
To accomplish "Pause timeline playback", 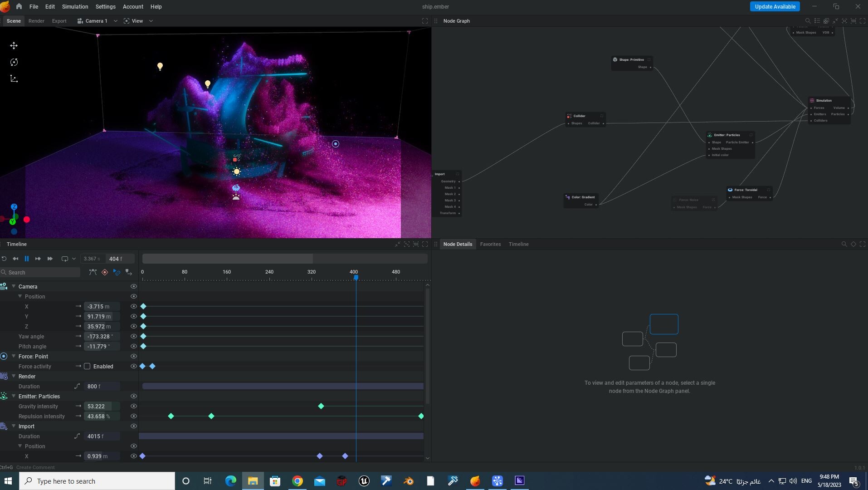I will pos(27,259).
